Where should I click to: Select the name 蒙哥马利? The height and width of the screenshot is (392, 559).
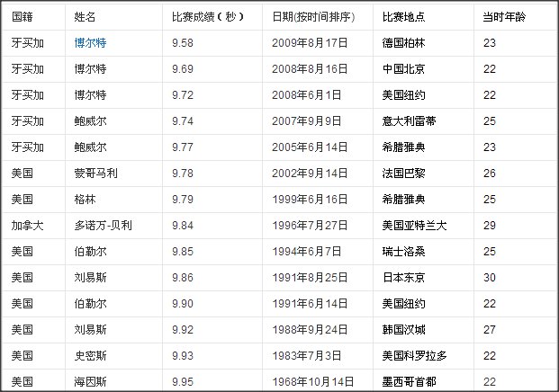click(x=95, y=174)
